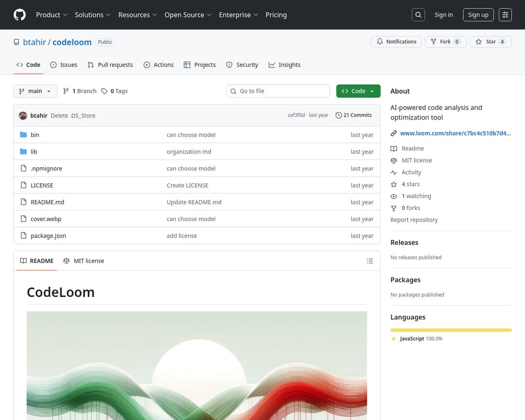Screen dimensions: 525x420
Task: Click the GitHub logo icon
Action: point(19,15)
